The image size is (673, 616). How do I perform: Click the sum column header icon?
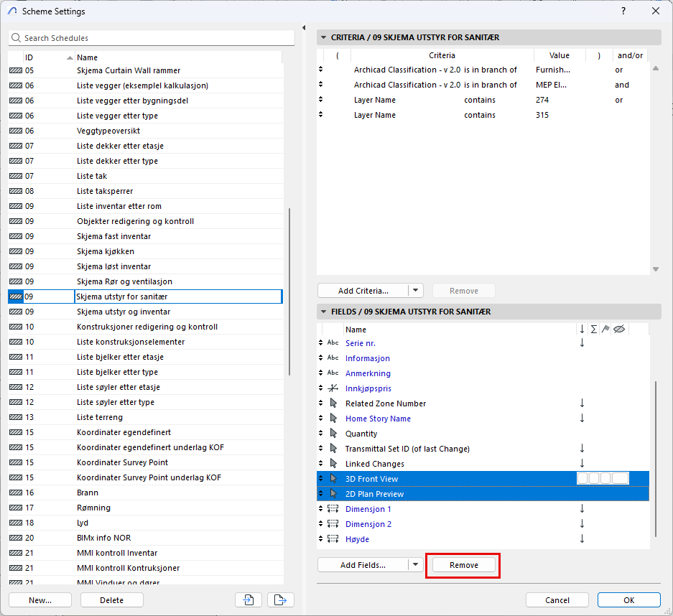[593, 330]
